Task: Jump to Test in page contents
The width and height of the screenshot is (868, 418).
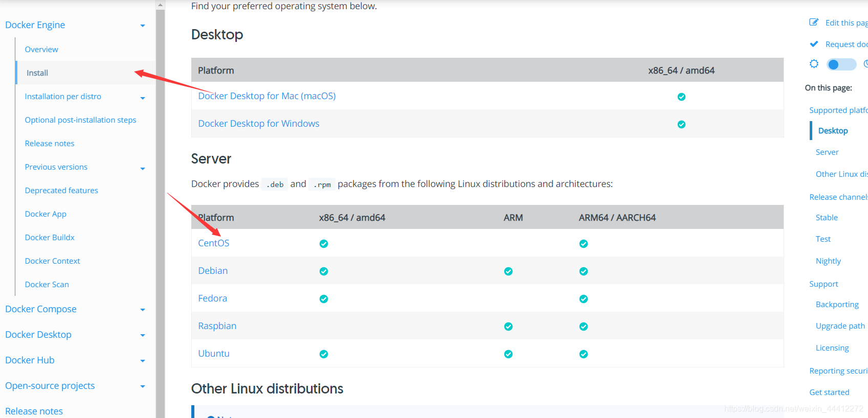Action: [x=823, y=239]
